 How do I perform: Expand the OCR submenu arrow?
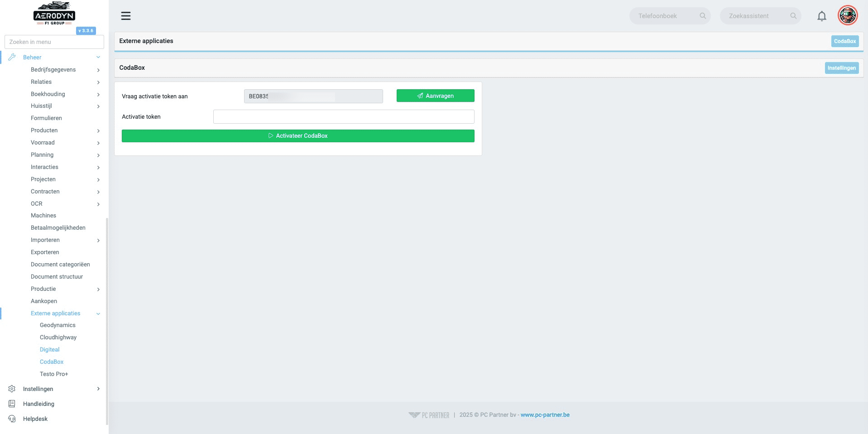[x=98, y=204]
